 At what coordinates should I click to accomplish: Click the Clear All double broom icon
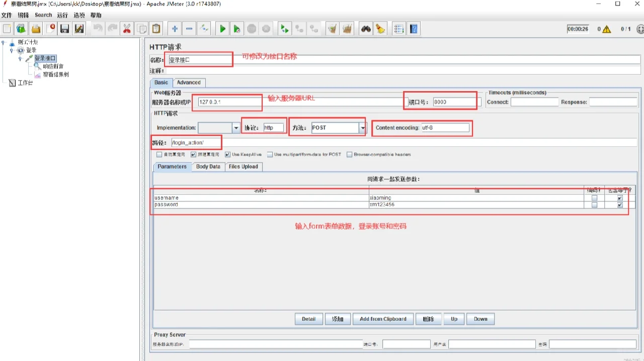[347, 29]
